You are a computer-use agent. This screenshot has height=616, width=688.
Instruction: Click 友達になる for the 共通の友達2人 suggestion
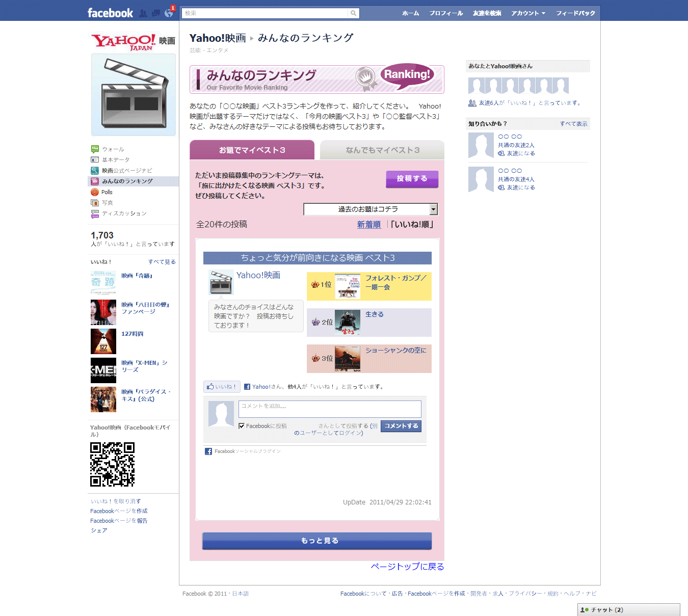click(520, 153)
